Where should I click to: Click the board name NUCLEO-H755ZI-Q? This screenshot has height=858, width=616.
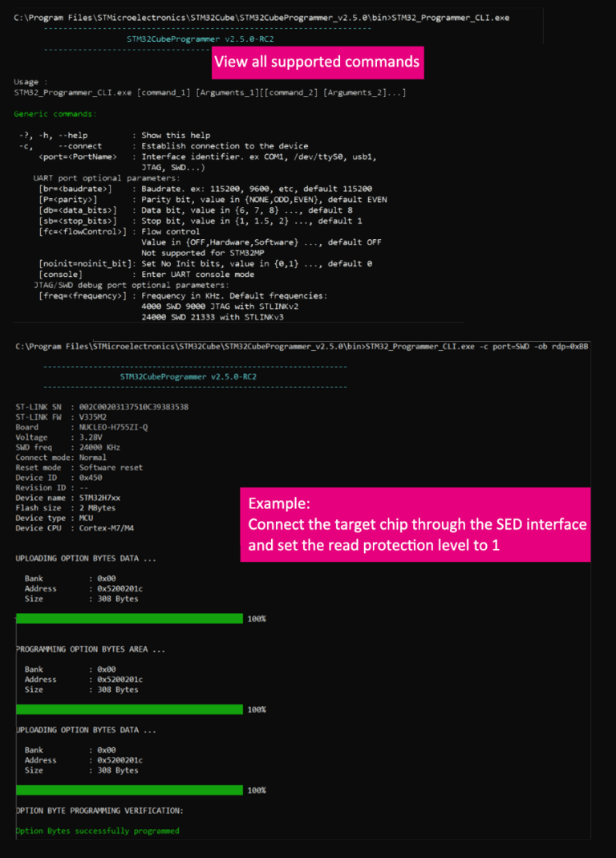click(117, 427)
